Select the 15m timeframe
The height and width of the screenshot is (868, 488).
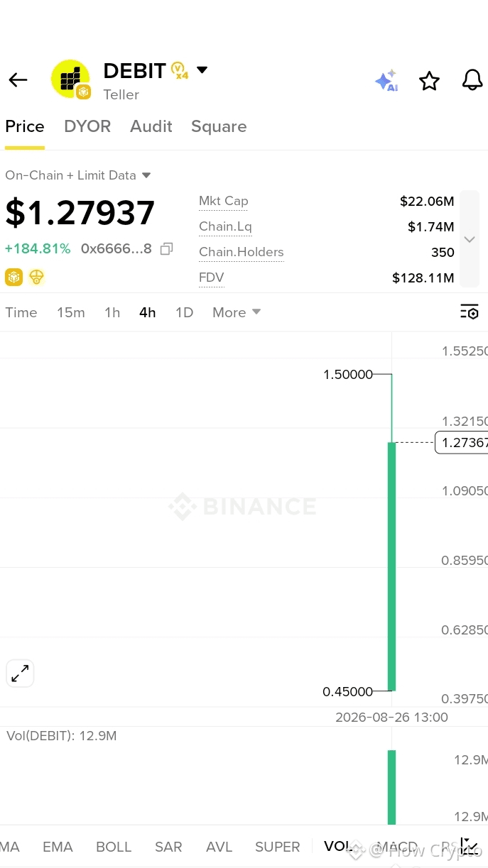(71, 312)
